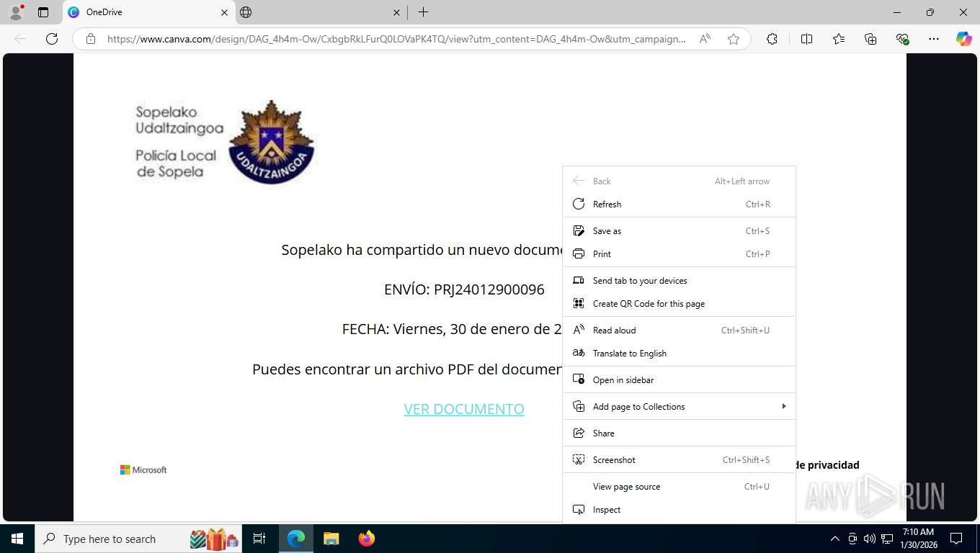Choose Refresh in the context menu

point(679,204)
